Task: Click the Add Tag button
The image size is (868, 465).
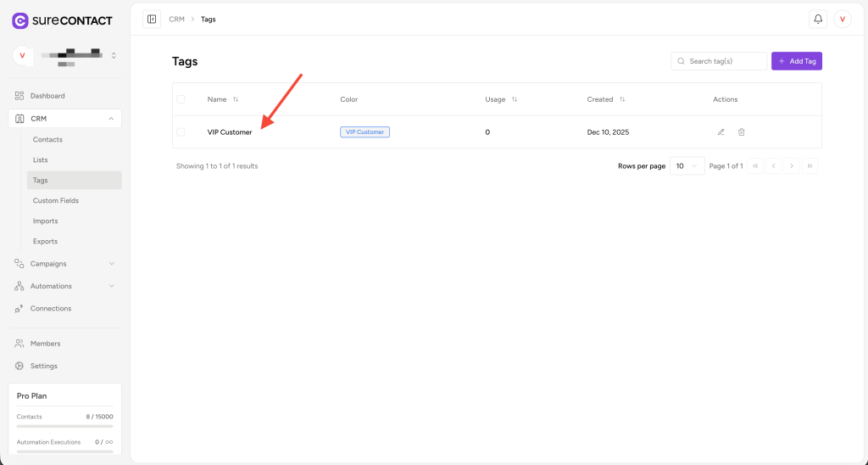Action: click(x=796, y=61)
